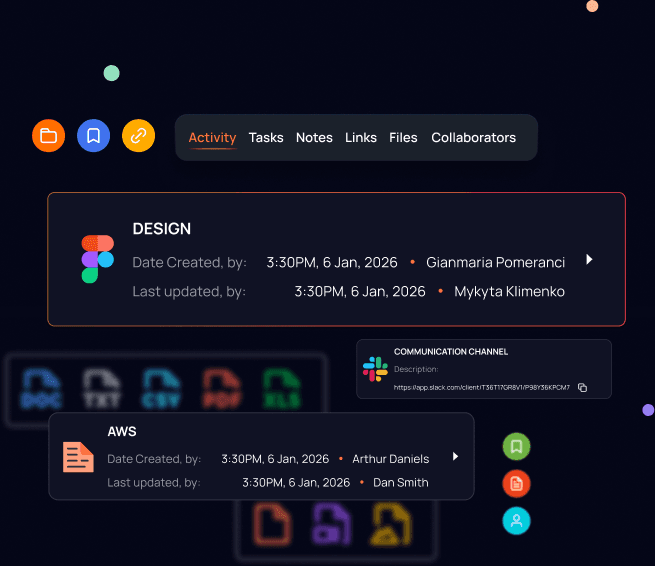Click the blurred CSV file icon
The width and height of the screenshot is (655, 566).
(161, 388)
